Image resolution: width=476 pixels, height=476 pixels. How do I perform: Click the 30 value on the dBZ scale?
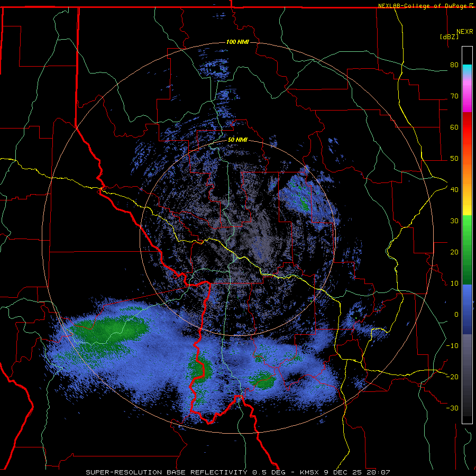[454, 221]
